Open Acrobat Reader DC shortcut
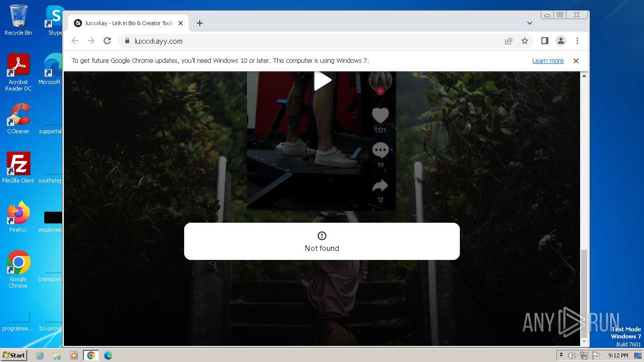 [18, 72]
